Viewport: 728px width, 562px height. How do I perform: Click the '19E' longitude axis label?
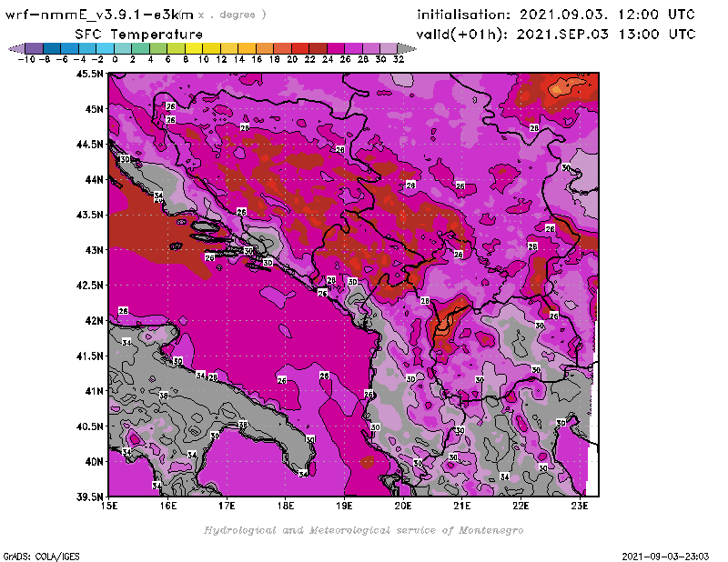click(344, 506)
